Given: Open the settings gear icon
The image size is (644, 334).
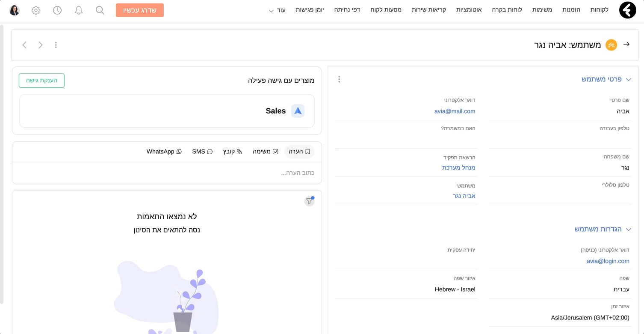Looking at the screenshot, I should [36, 10].
